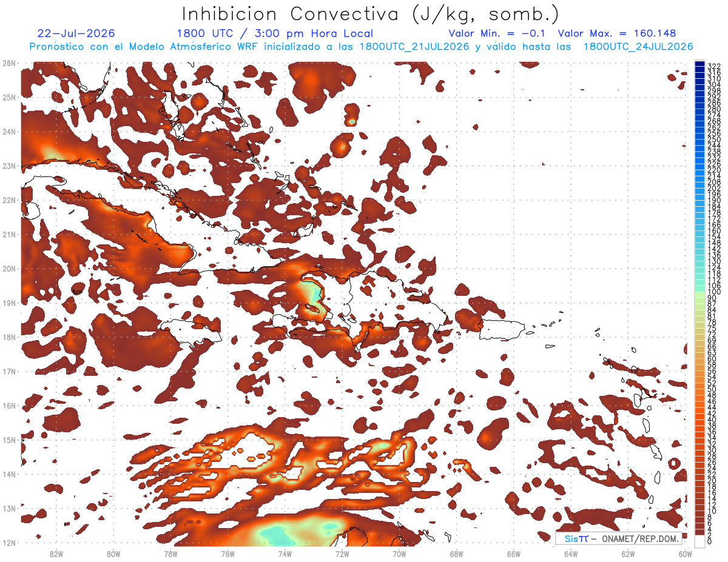Click the 62W longitude label

click(x=628, y=554)
